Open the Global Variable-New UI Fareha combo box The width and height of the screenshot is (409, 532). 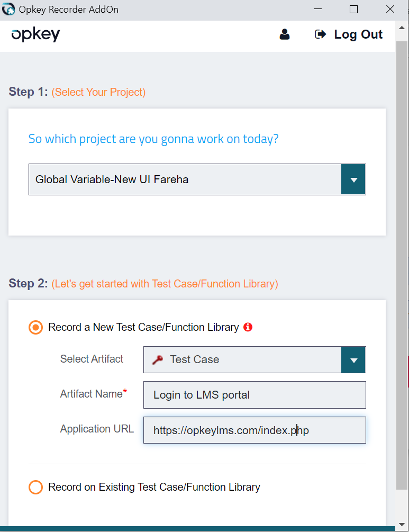185,179
